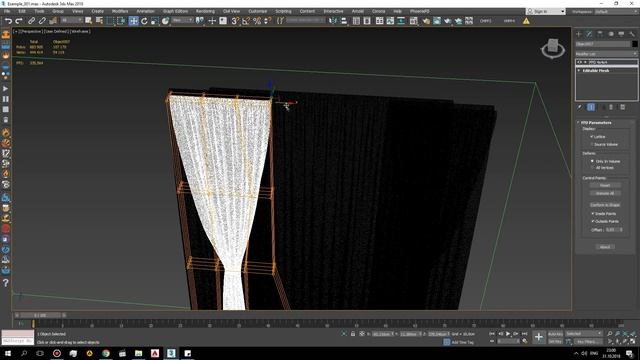Open the reference coordinate system dropdown
The image size is (640, 360).
tap(182, 20)
